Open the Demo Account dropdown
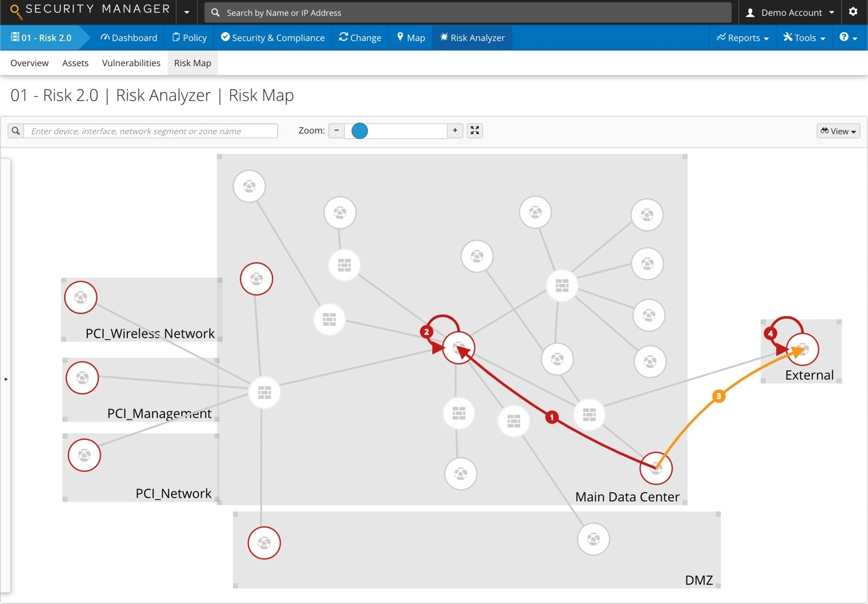The height and width of the screenshot is (604, 868). 790,12
